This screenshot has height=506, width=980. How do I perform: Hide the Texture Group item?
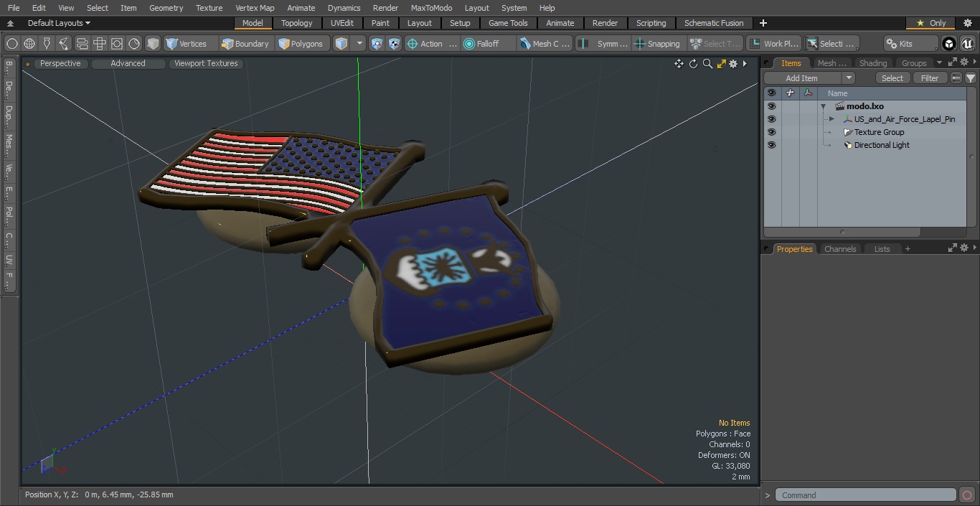tap(771, 132)
